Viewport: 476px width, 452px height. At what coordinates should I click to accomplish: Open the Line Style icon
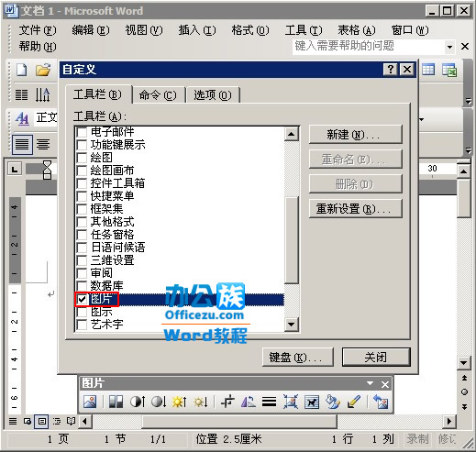(269, 402)
